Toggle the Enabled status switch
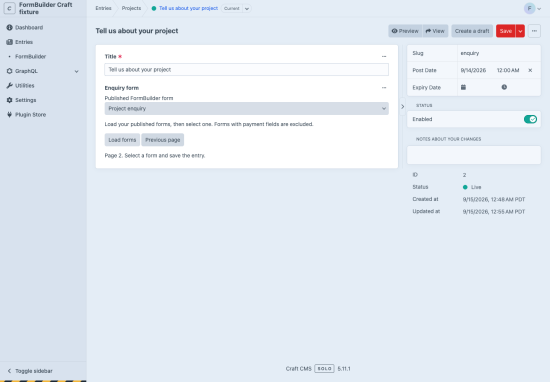This screenshot has height=382, width=550. (x=530, y=119)
